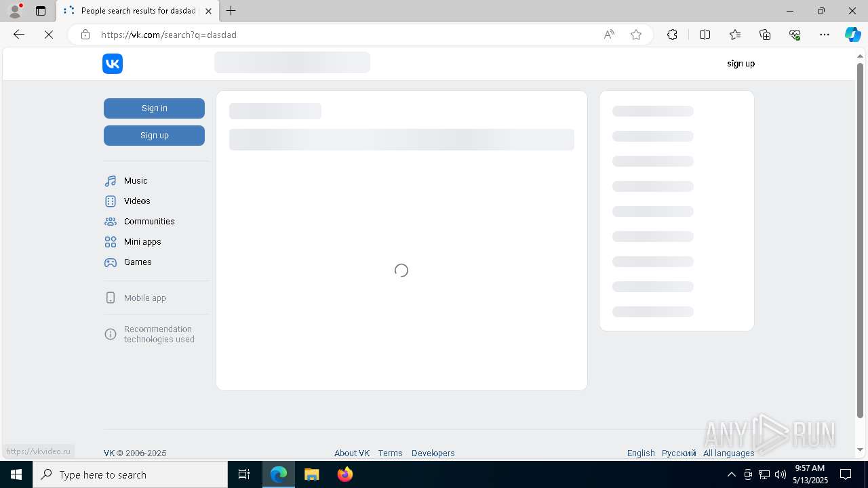Screen dimensions: 868x488
Task: Click the taskbar search box
Action: tap(130, 474)
